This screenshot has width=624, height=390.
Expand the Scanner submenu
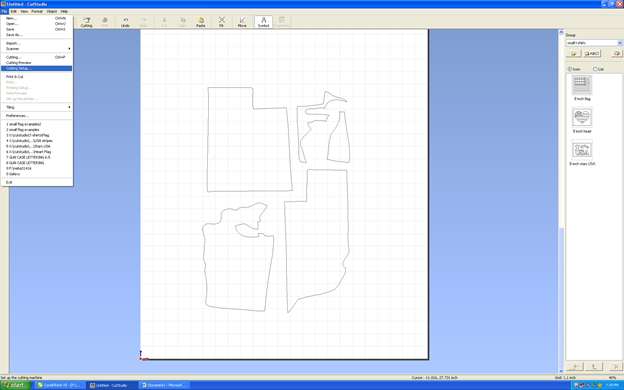[37, 49]
